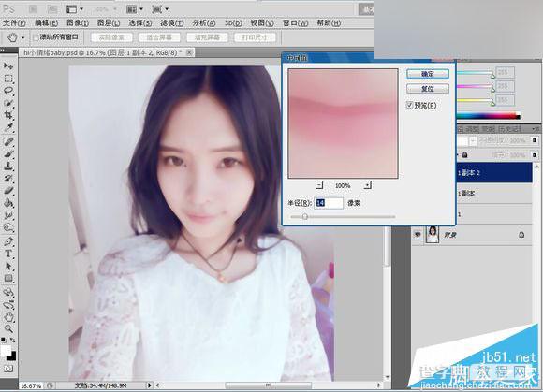
Task: Reset default foreground and background colors
Action: [x=4, y=340]
